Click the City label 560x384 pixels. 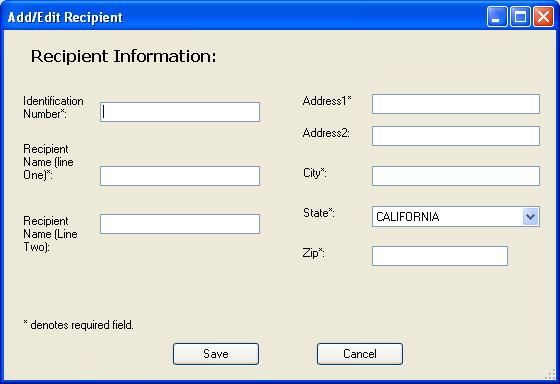tap(315, 173)
